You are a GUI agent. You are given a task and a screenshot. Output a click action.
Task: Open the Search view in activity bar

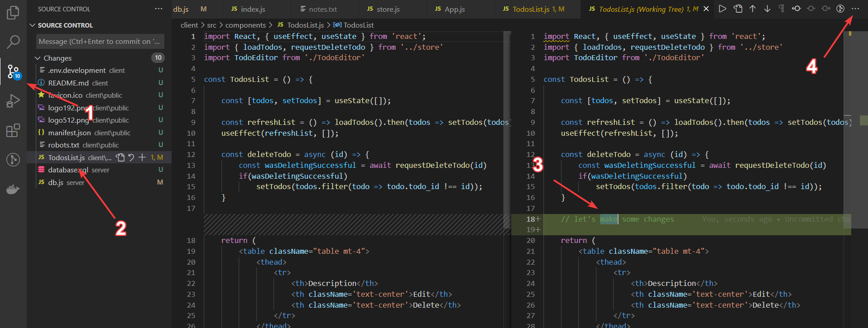(x=13, y=42)
